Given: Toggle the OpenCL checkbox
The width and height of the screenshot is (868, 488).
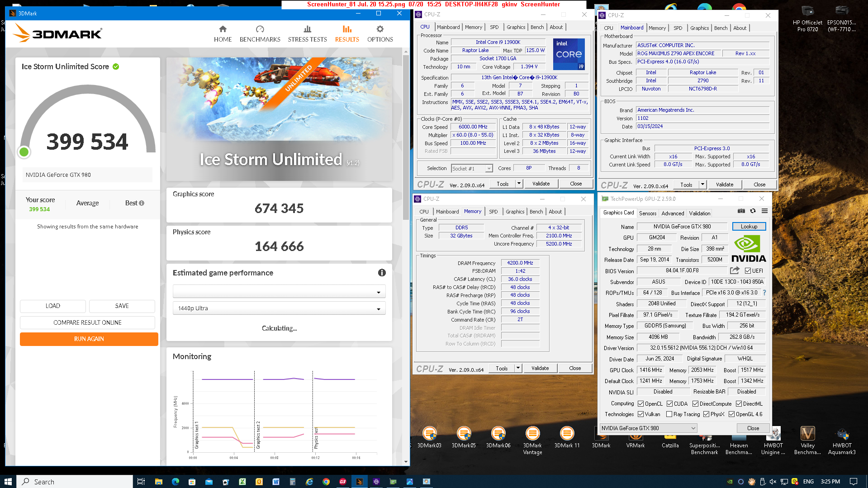Looking at the screenshot, I should point(640,403).
